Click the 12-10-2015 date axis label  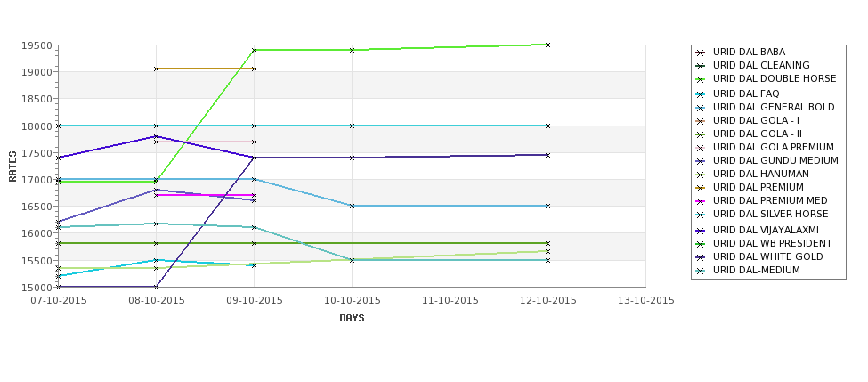click(548, 301)
